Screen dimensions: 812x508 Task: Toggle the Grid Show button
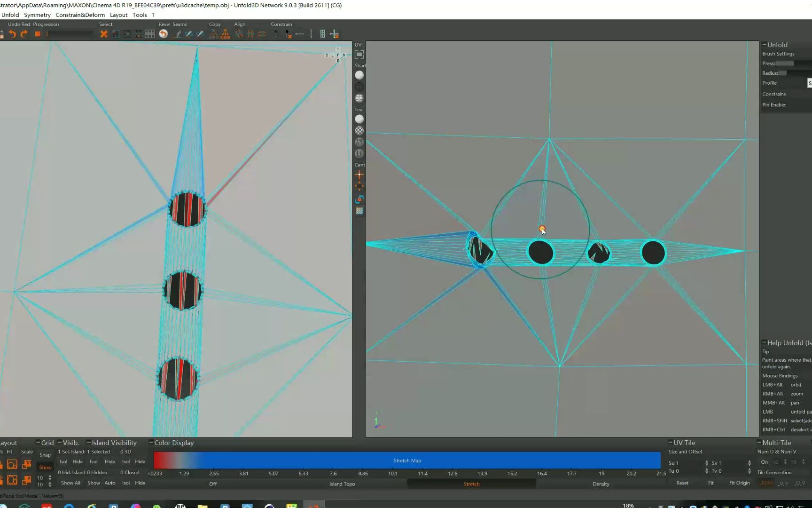click(46, 467)
